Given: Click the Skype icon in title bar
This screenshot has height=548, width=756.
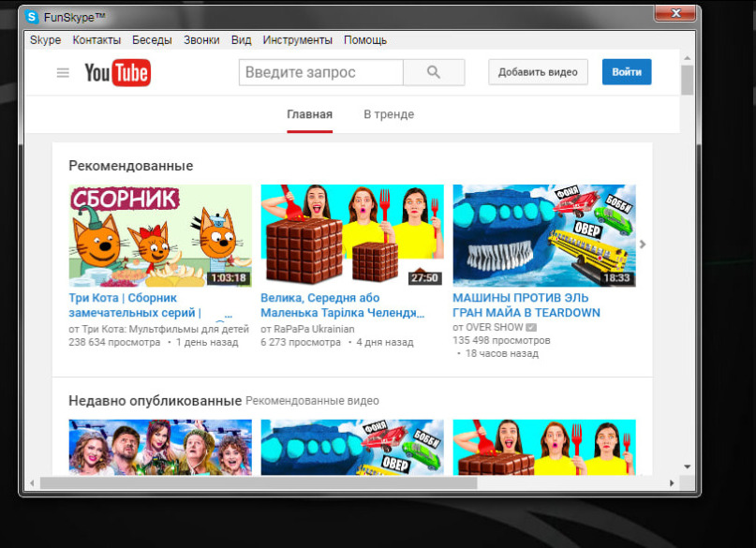Looking at the screenshot, I should (32, 16).
